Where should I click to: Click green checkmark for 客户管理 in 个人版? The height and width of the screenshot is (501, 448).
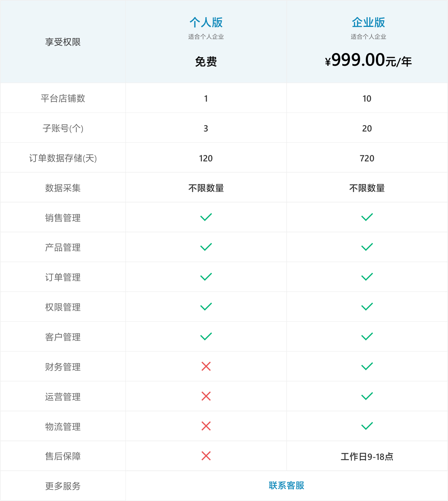(x=206, y=336)
